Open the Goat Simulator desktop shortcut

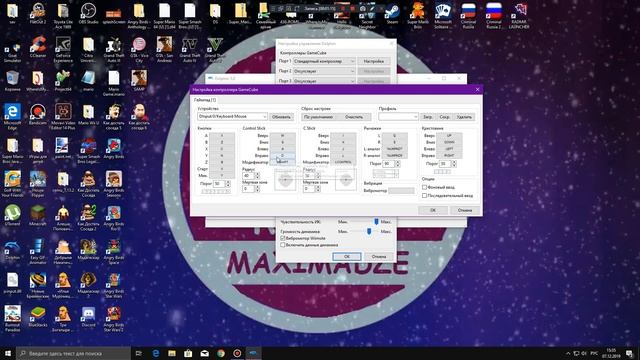point(12,49)
